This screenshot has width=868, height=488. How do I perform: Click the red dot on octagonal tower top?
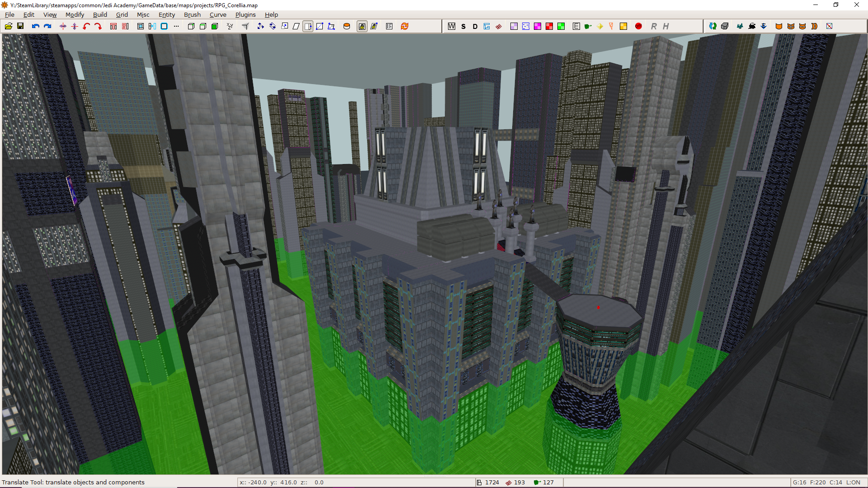click(x=598, y=307)
